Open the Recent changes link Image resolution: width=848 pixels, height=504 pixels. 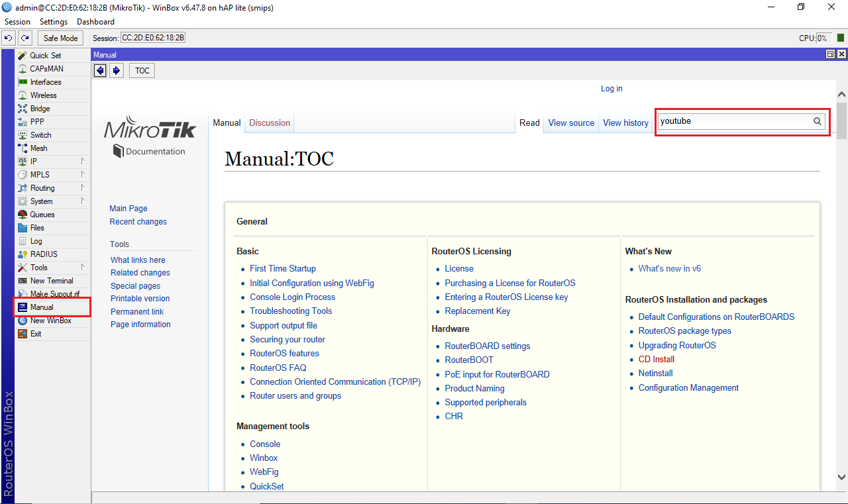138,222
